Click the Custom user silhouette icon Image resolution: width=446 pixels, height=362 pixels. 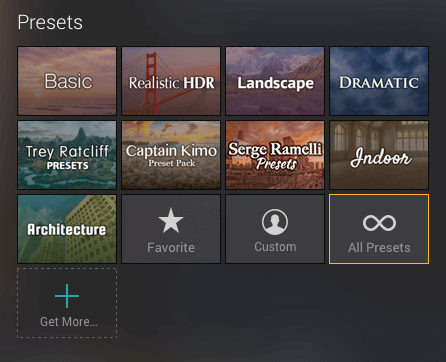click(275, 222)
